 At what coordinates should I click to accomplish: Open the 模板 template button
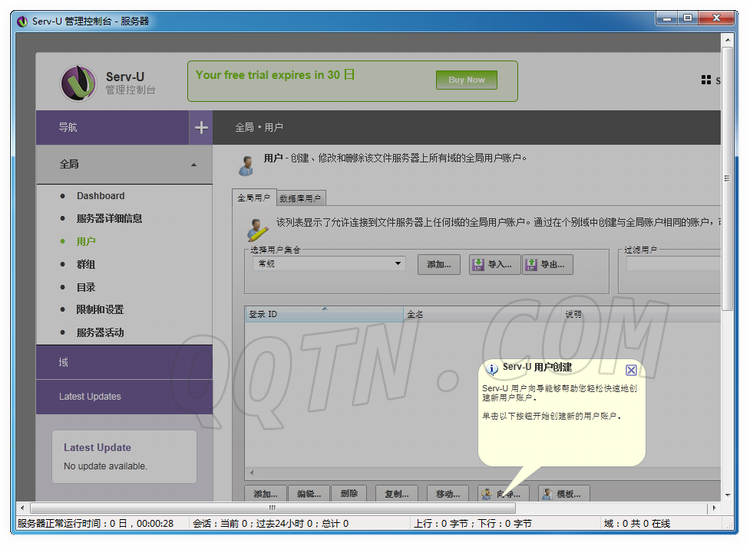pyautogui.click(x=564, y=493)
